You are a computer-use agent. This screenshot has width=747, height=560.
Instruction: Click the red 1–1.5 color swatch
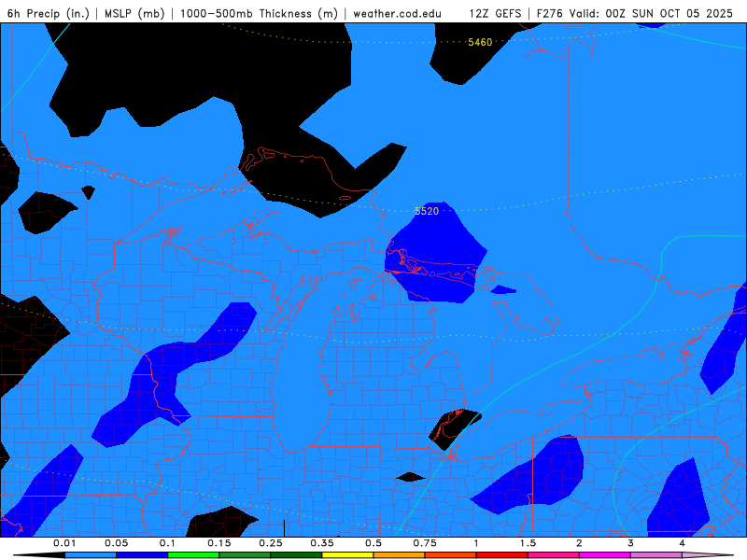[x=502, y=555]
